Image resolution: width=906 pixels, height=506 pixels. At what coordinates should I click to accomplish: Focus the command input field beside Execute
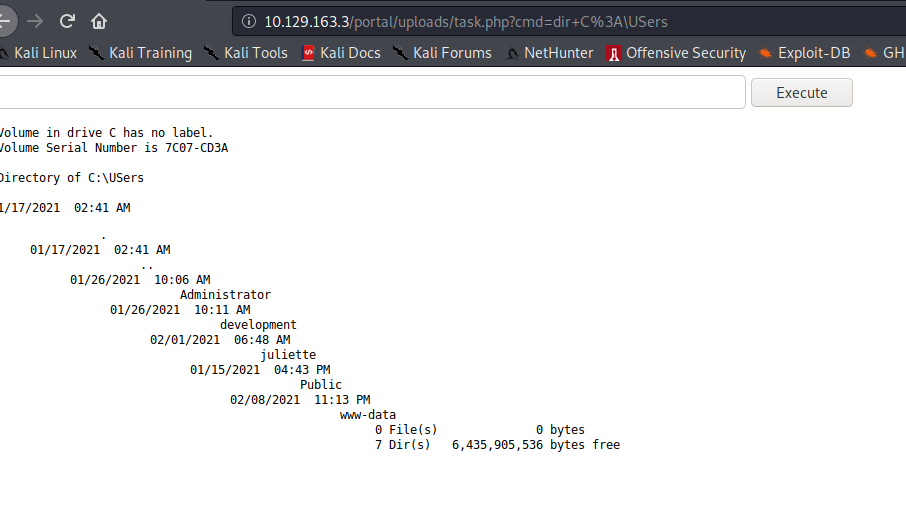(370, 92)
